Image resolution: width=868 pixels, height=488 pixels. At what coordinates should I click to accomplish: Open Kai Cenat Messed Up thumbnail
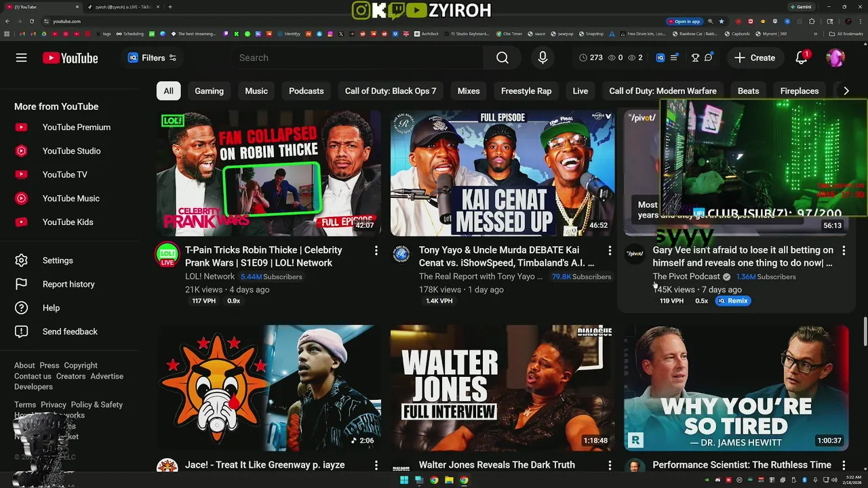coord(502,173)
